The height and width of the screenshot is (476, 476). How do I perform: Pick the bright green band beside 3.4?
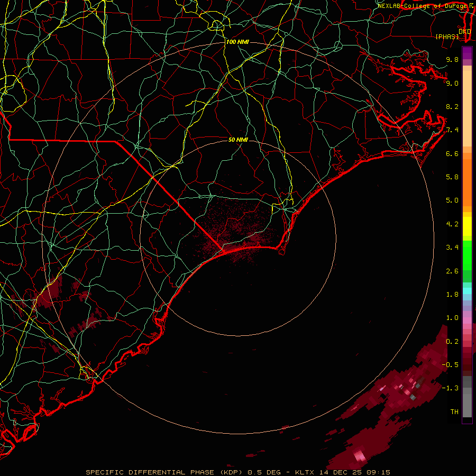tap(467, 255)
